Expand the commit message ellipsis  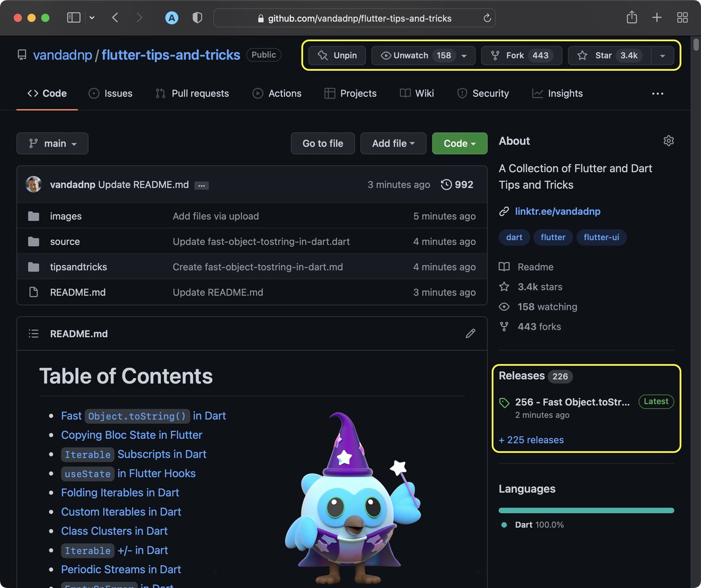[x=202, y=185]
